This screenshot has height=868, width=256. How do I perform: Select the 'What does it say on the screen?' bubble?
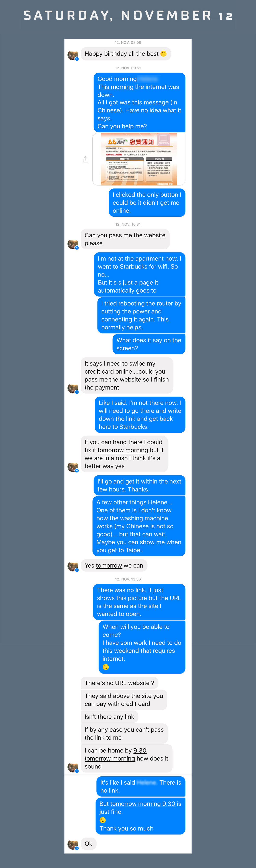click(x=149, y=344)
